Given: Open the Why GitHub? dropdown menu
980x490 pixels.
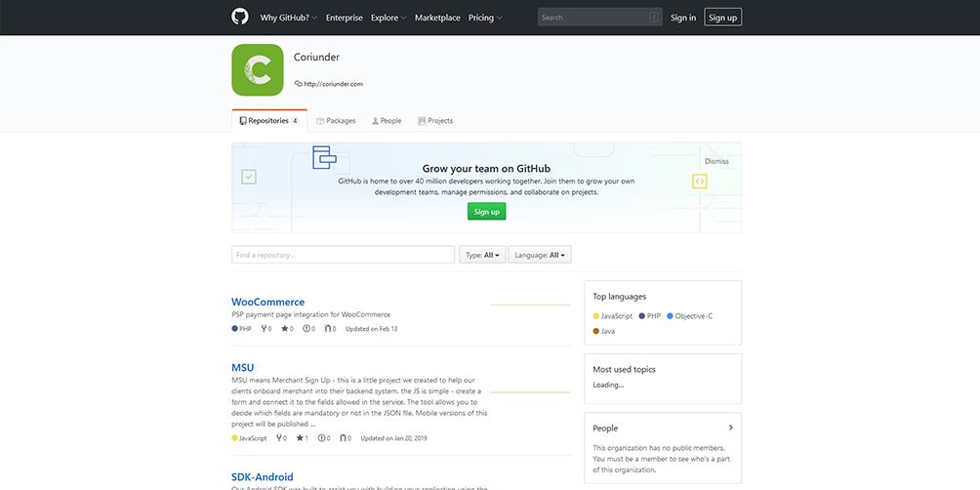Looking at the screenshot, I should 289,18.
